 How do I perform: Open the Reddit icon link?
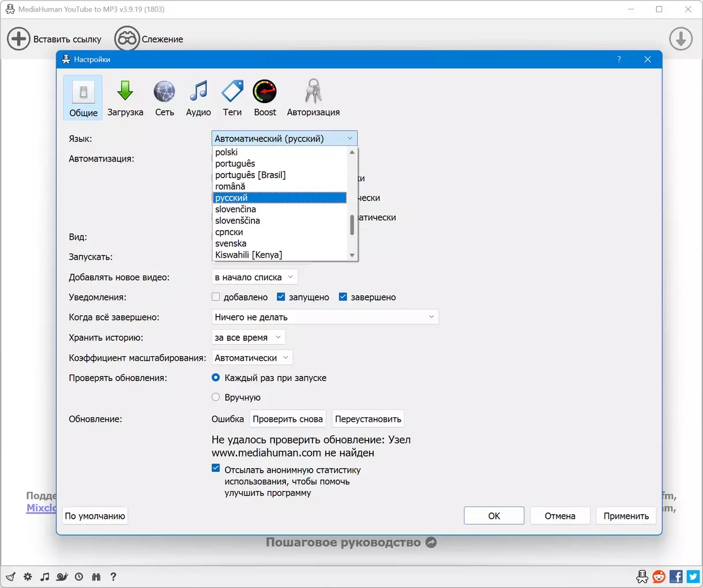point(659,576)
